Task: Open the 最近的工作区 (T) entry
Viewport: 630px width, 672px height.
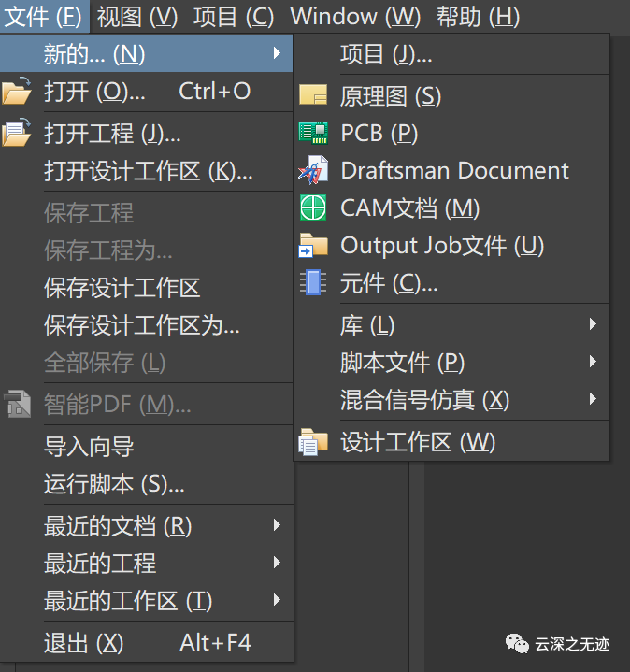Action: pyautogui.click(x=146, y=600)
